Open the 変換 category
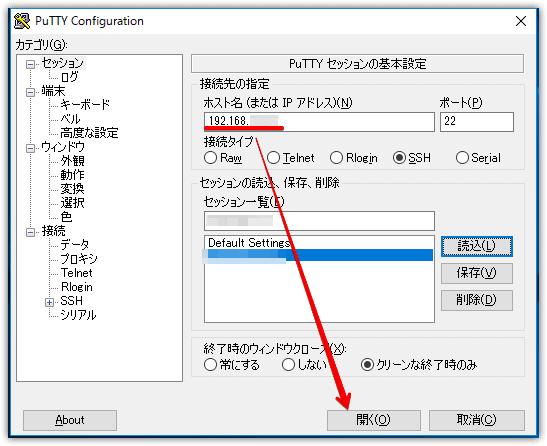This screenshot has width=547, height=446. tap(72, 189)
